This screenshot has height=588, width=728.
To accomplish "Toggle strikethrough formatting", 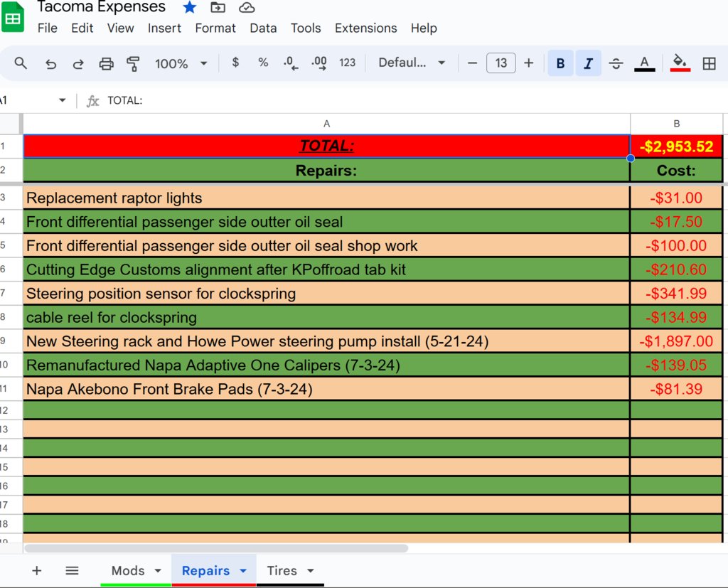I will [x=616, y=63].
